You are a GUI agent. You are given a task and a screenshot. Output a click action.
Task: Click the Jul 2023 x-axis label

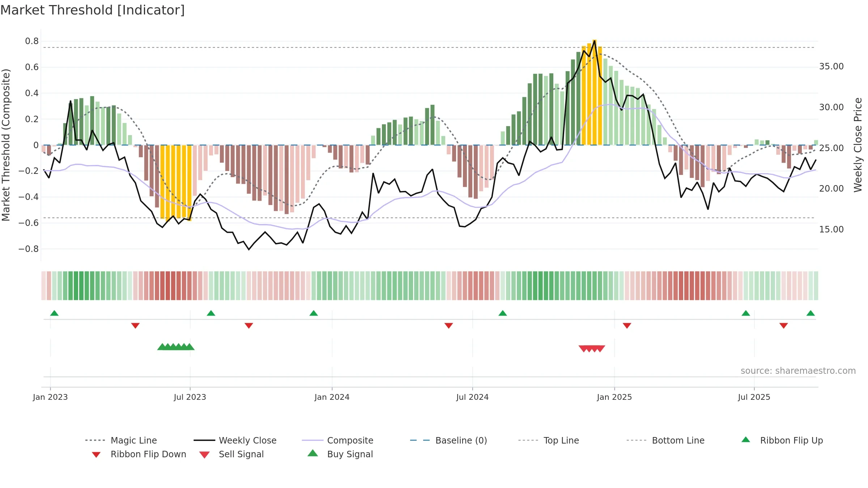tap(190, 397)
